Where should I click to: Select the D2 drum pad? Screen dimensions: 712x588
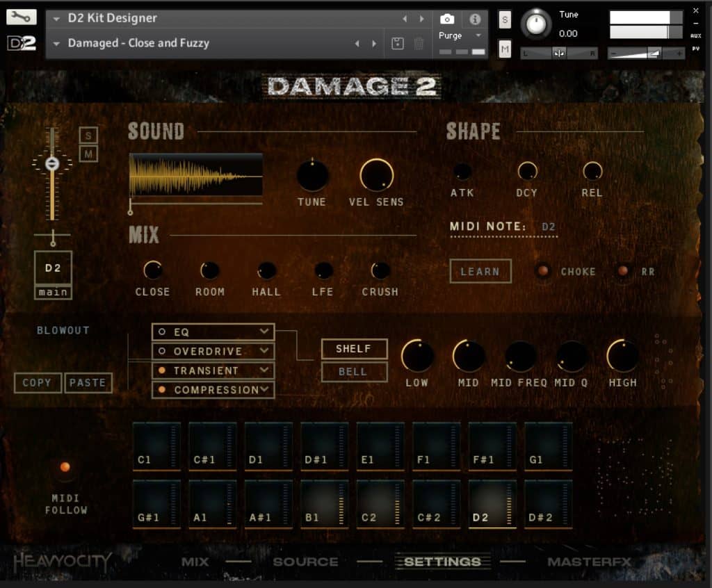492,504
